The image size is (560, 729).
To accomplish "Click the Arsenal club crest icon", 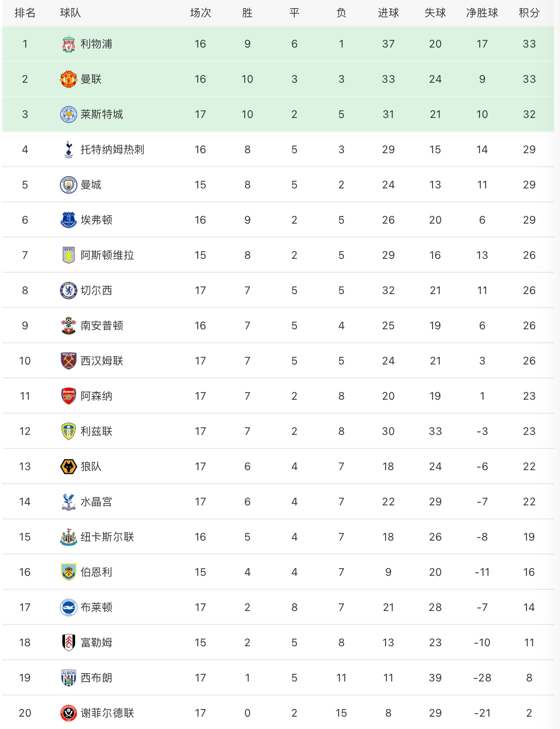I will click(x=69, y=396).
